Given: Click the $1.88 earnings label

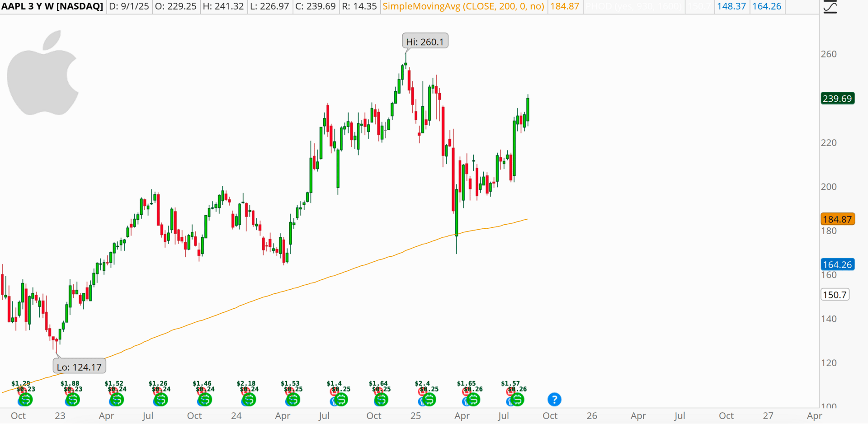Looking at the screenshot, I should (70, 383).
